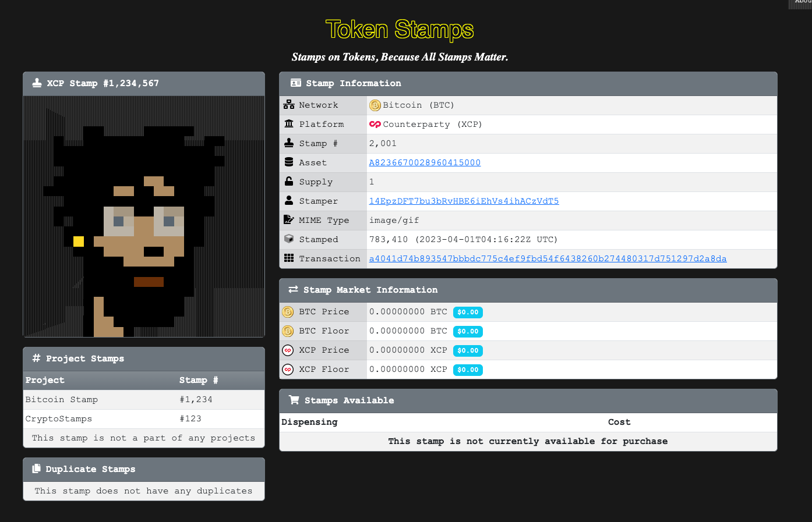Click the CryptoStamps project row

coord(144,419)
